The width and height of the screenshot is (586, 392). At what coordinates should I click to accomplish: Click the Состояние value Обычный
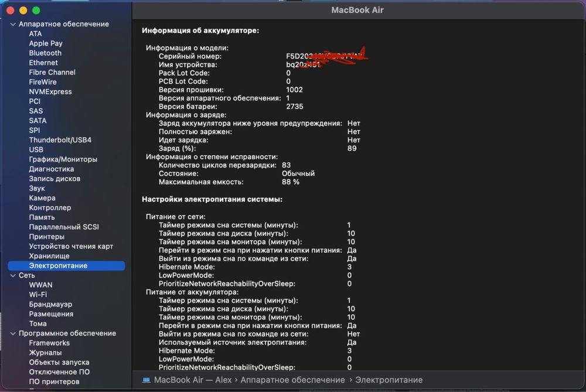click(298, 173)
